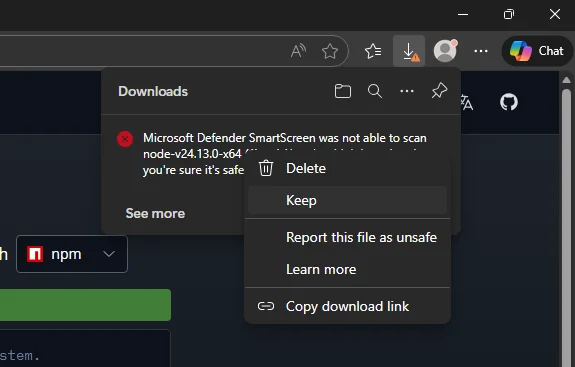Open downloads folder icon in Downloads panel
Viewport: 575px width, 367px height.
point(343,91)
